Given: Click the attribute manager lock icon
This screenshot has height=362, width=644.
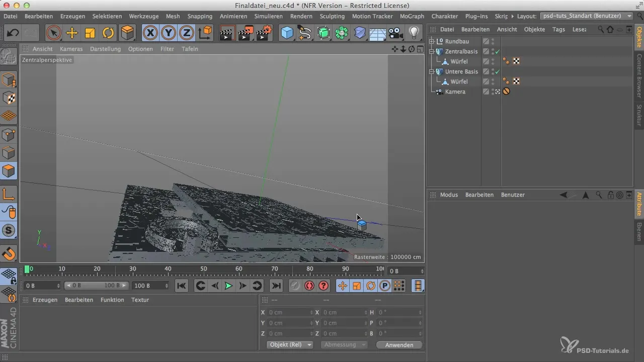Looking at the screenshot, I should 610,195.
